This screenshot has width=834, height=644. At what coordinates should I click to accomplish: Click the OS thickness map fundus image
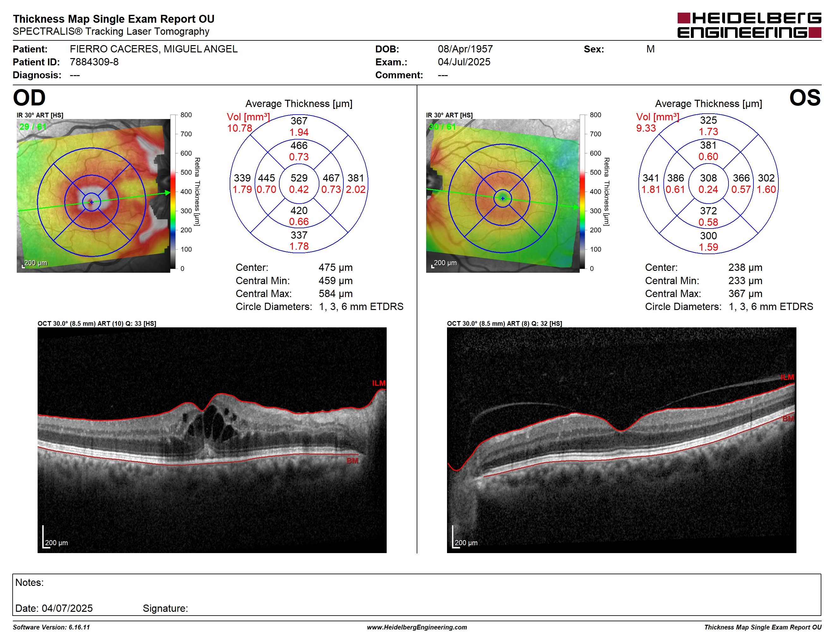[x=503, y=196]
